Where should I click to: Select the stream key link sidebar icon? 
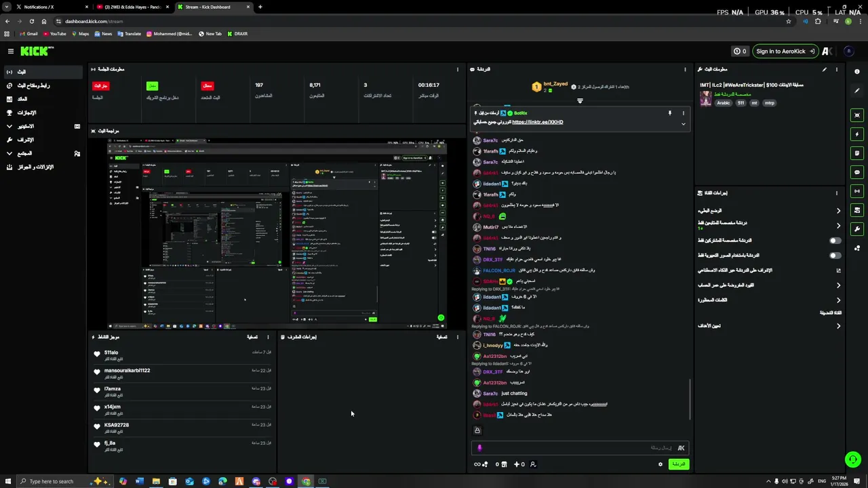[x=9, y=85]
